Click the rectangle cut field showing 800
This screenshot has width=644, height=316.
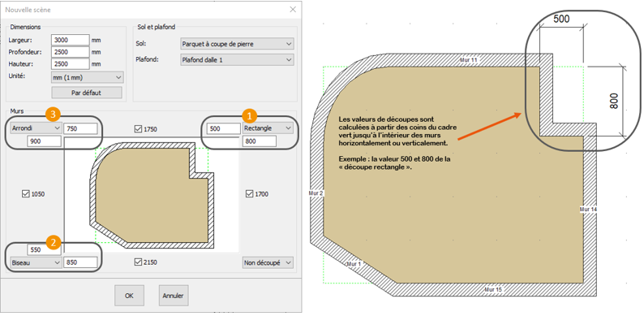260,141
